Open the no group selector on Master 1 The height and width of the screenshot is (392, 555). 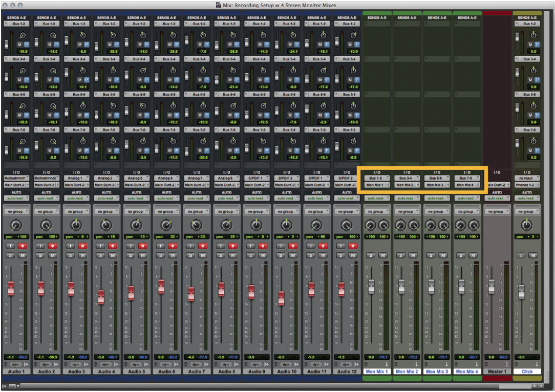point(497,211)
